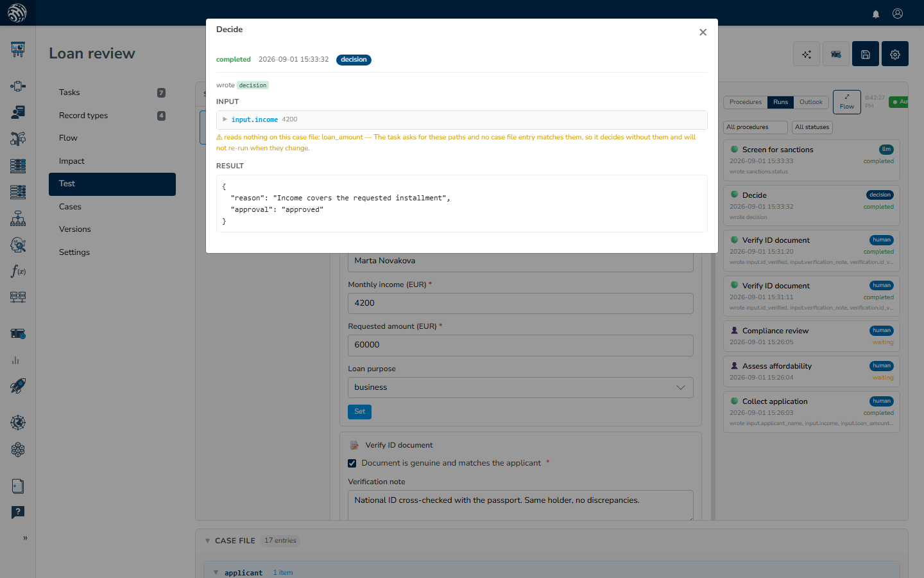Collapse the applicant group in case file
Image resolution: width=924 pixels, height=578 pixels.
[216, 573]
